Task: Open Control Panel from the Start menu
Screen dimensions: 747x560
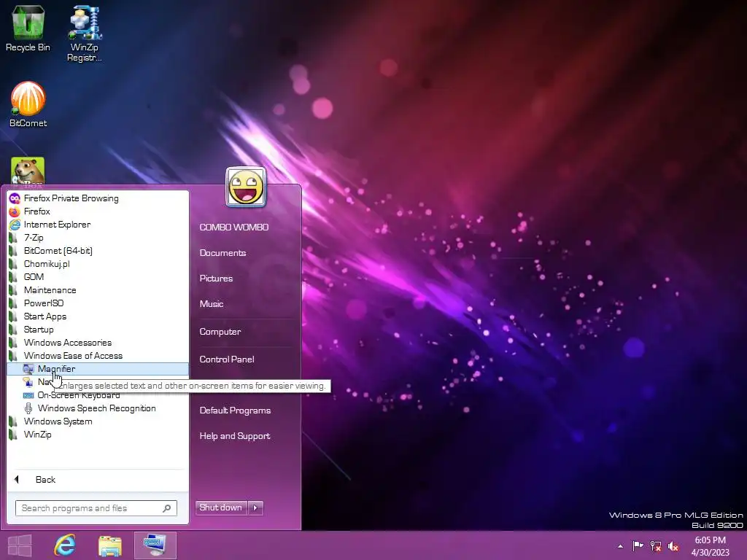Action: [x=227, y=359]
